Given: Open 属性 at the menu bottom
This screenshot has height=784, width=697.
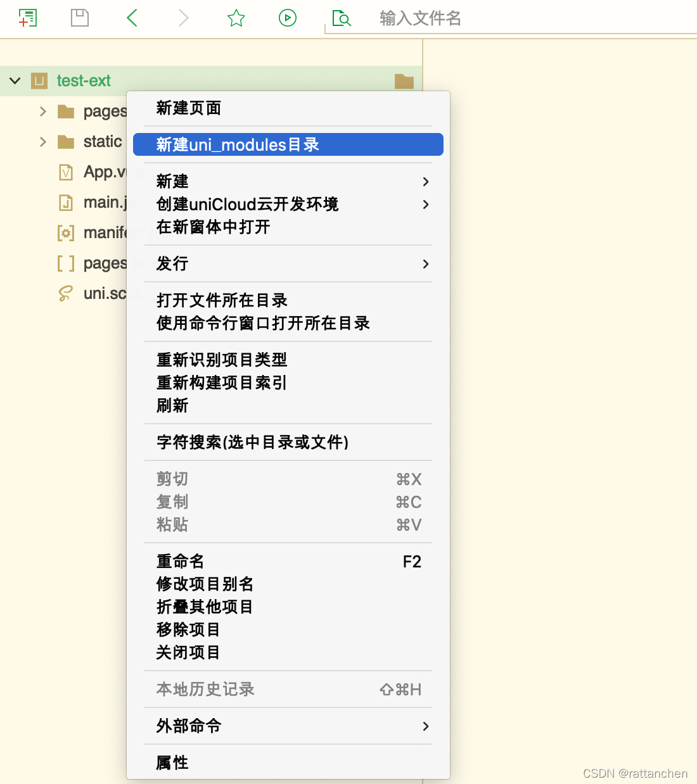Looking at the screenshot, I should (172, 762).
